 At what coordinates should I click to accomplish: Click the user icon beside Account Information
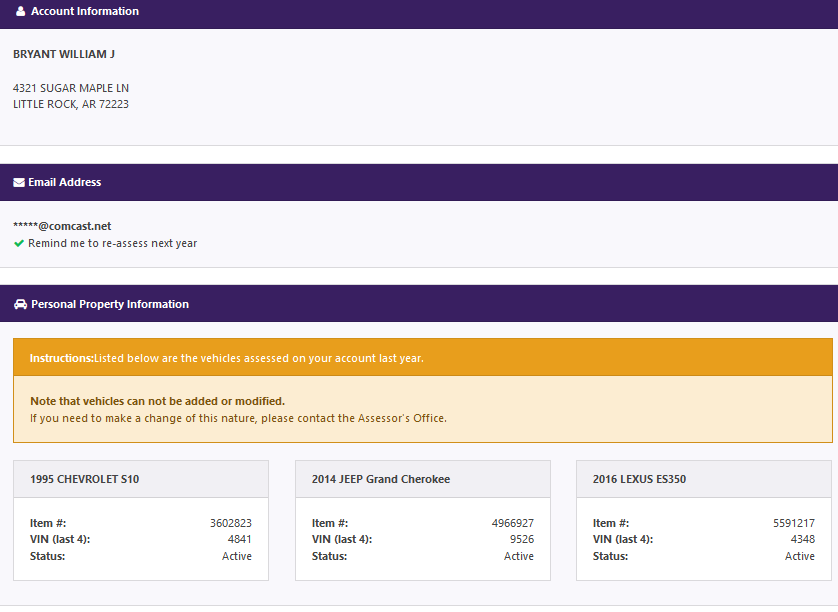pos(20,11)
